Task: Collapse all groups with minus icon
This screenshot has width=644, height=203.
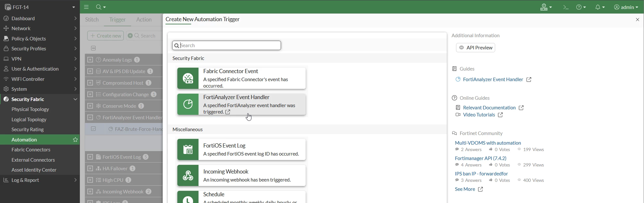Action: (93, 48)
